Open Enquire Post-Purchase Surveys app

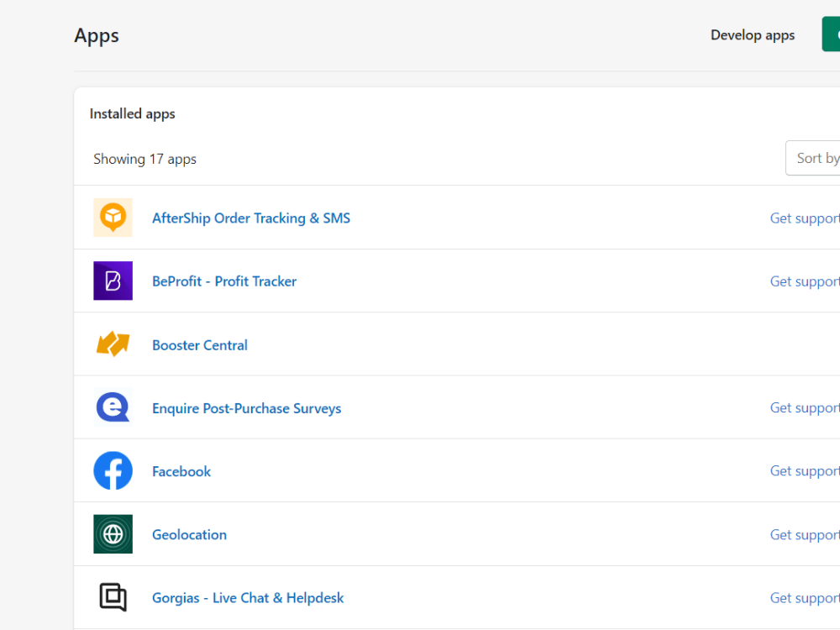[246, 408]
